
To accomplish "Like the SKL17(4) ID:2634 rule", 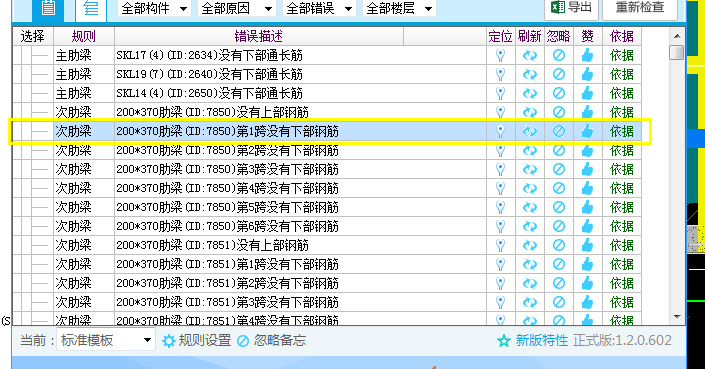I will (587, 55).
